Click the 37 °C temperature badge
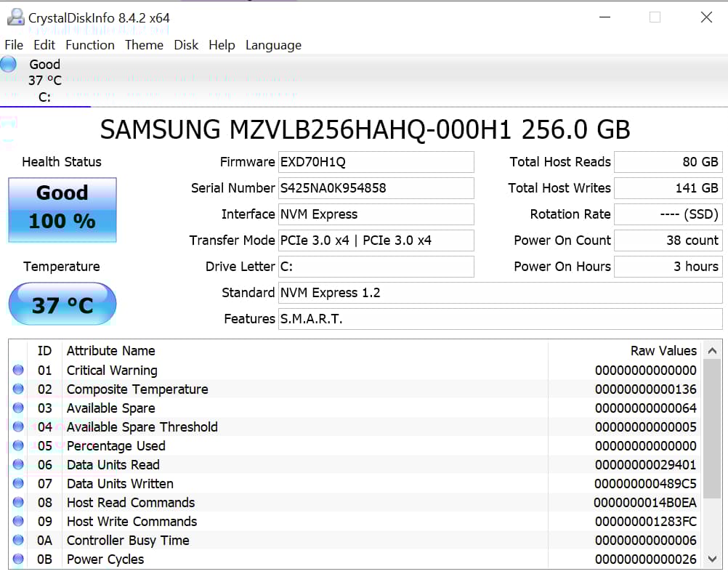Viewport: 728px width, 574px height. pyautogui.click(x=62, y=304)
